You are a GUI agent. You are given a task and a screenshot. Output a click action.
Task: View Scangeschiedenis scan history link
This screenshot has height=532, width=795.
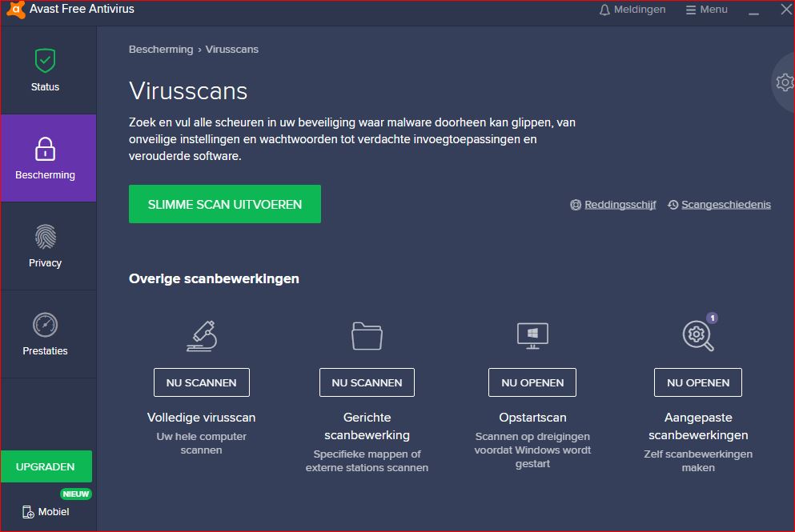pos(719,205)
